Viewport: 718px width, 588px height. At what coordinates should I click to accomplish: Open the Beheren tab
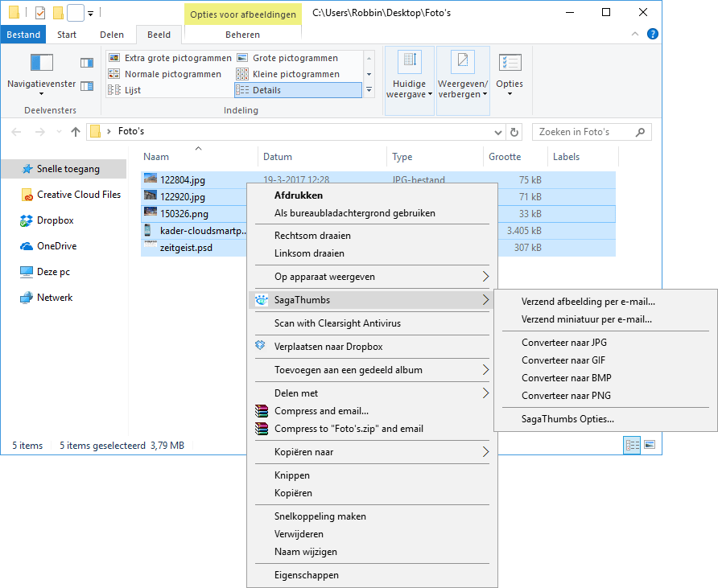point(243,35)
